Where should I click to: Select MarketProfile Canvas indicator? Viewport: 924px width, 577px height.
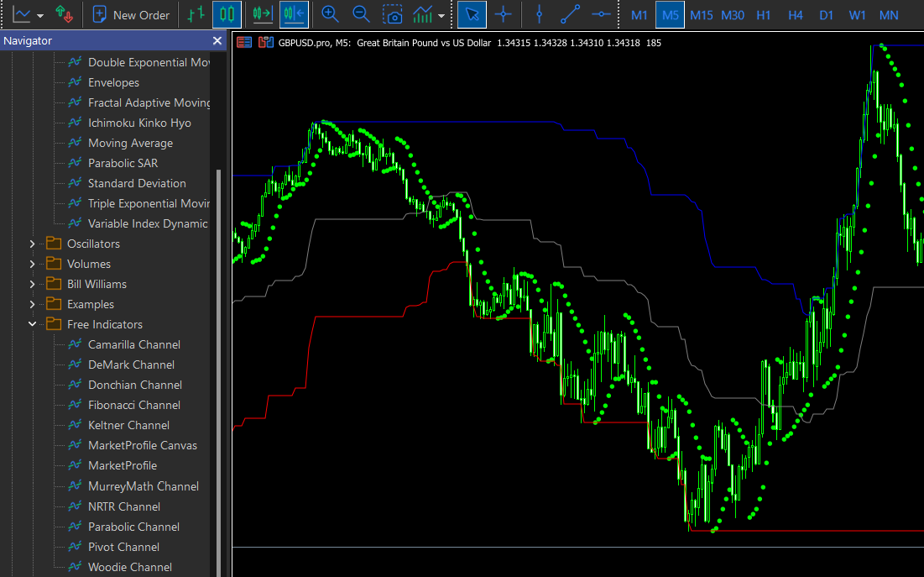click(x=143, y=445)
